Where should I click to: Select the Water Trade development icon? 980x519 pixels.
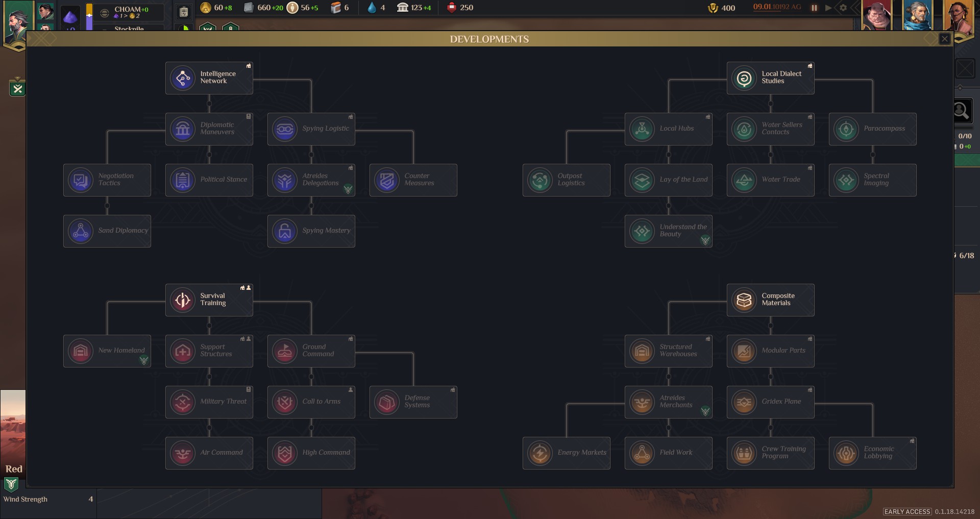coord(744,180)
